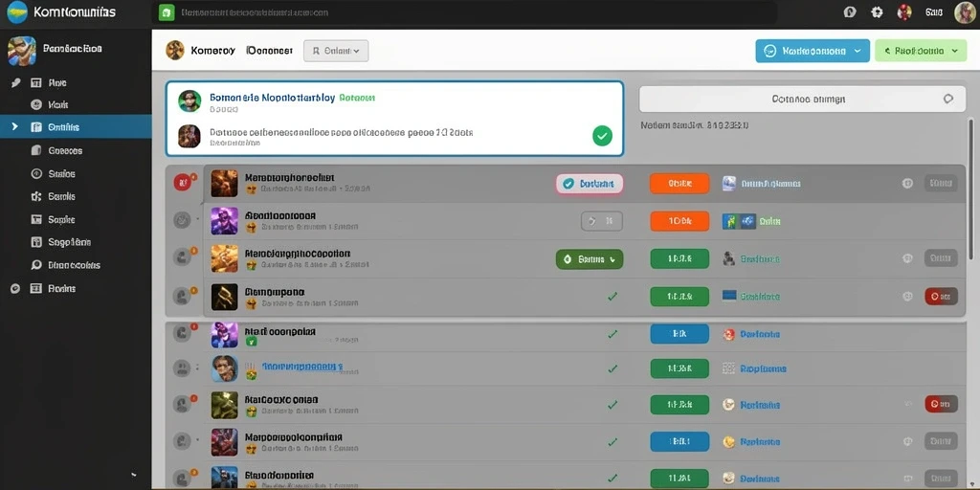Click the blue button in 'Ntati oonopaiaa' row

point(679,334)
